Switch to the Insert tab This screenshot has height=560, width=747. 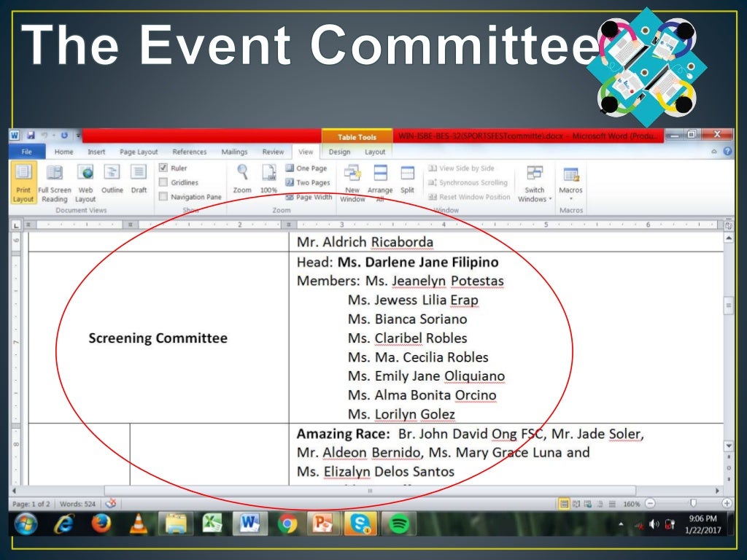click(x=96, y=152)
